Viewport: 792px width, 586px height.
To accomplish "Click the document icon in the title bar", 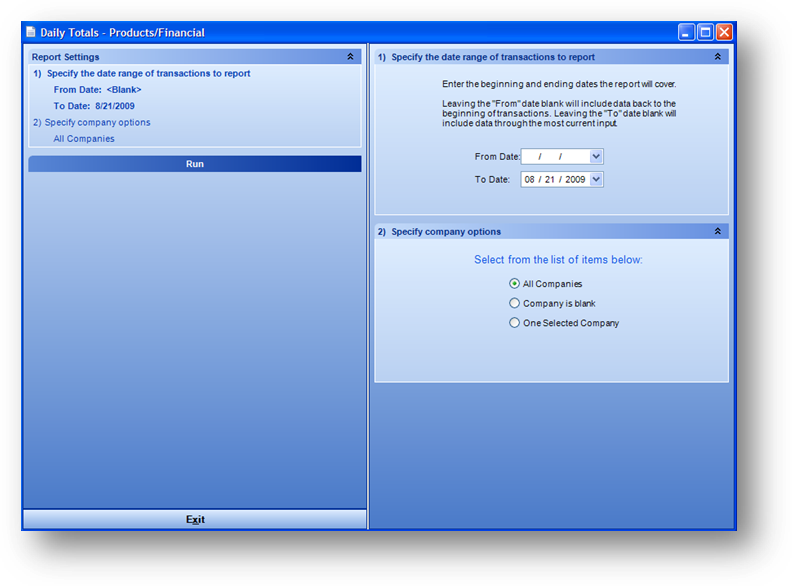I will [31, 32].
